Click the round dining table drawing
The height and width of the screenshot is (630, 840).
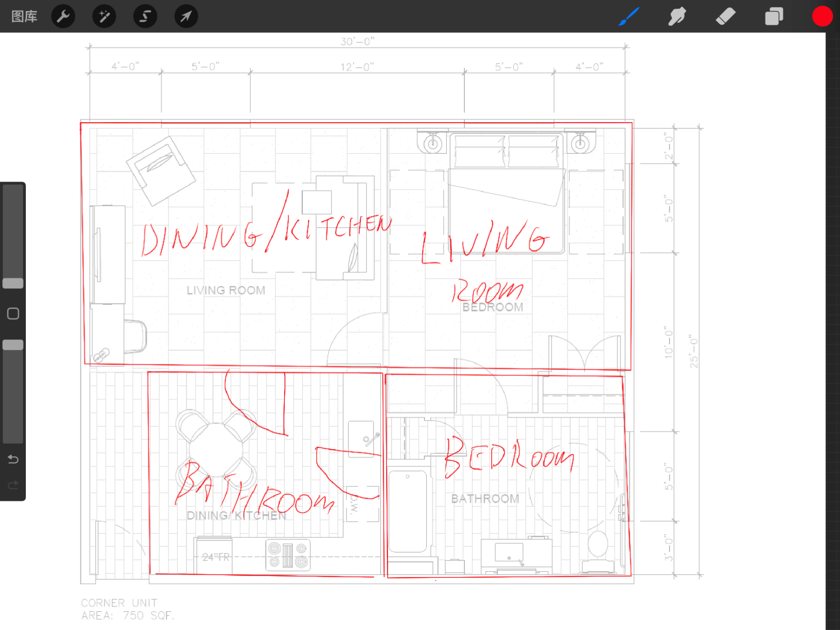tap(216, 449)
